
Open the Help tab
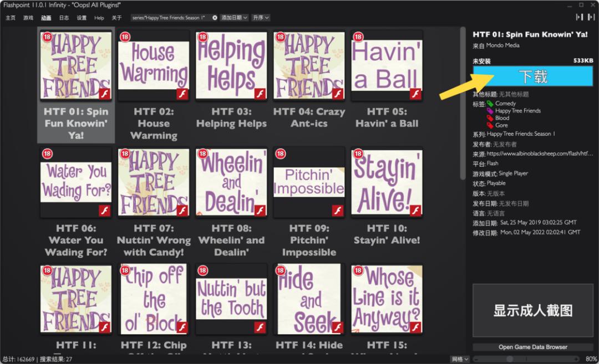(x=99, y=18)
